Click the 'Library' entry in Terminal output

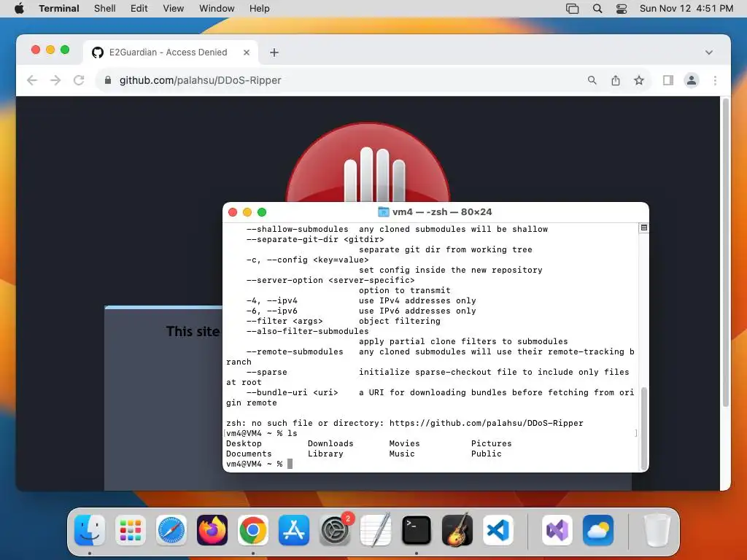pyautogui.click(x=325, y=454)
